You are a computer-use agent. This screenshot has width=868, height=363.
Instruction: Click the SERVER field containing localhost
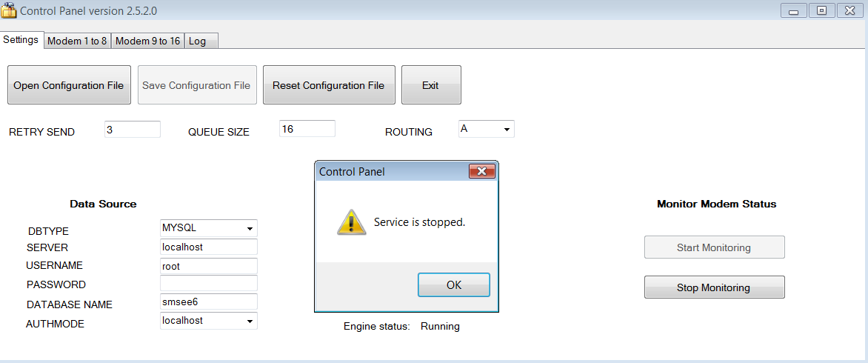coord(208,247)
